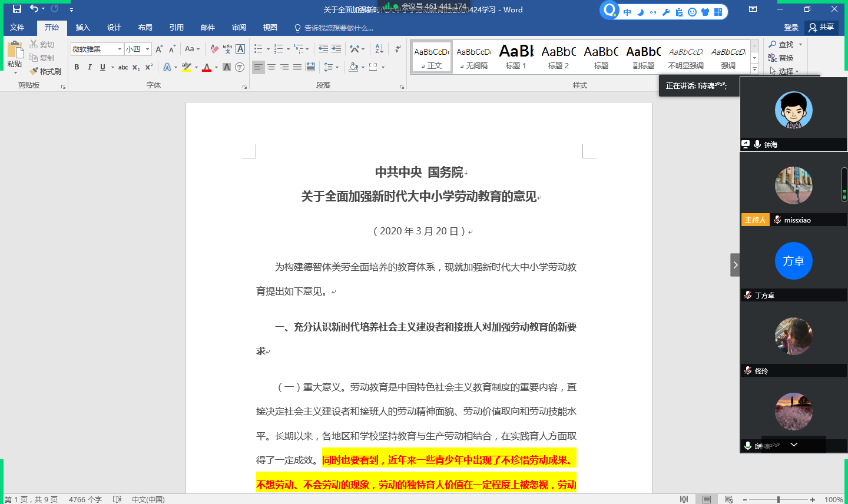Image resolution: width=848 pixels, height=504 pixels.
Task: Toggle character shading
Action: [227, 67]
